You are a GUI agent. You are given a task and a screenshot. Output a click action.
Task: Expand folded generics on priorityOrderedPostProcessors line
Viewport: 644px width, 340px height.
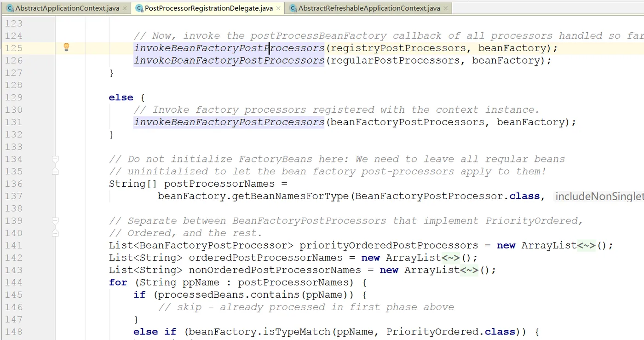tap(586, 245)
